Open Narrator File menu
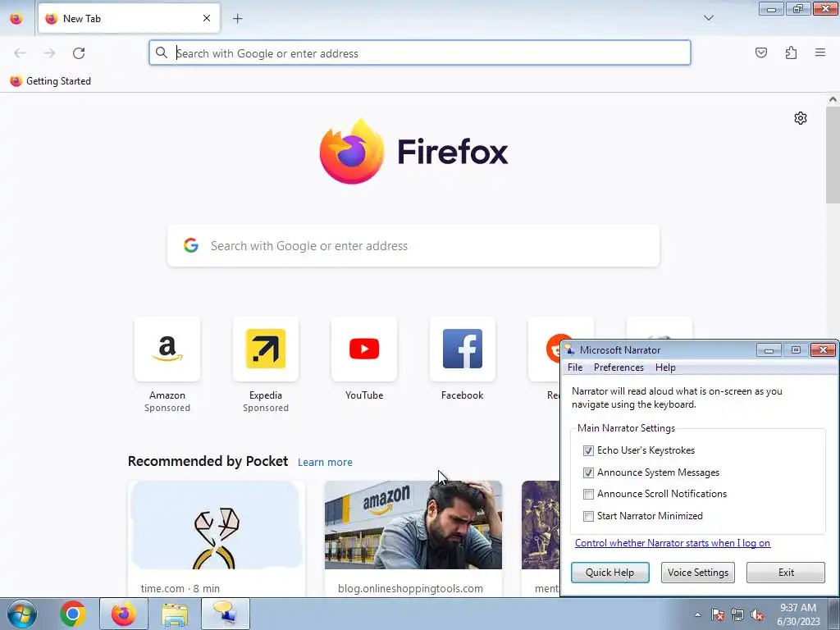Image resolution: width=840 pixels, height=630 pixels. click(575, 367)
